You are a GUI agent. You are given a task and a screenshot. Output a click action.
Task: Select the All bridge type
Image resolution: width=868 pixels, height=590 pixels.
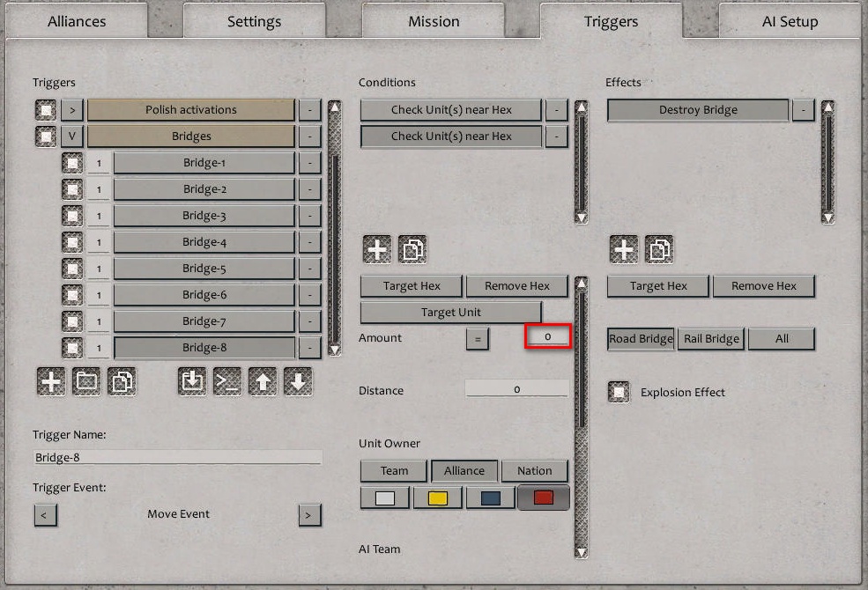[782, 339]
